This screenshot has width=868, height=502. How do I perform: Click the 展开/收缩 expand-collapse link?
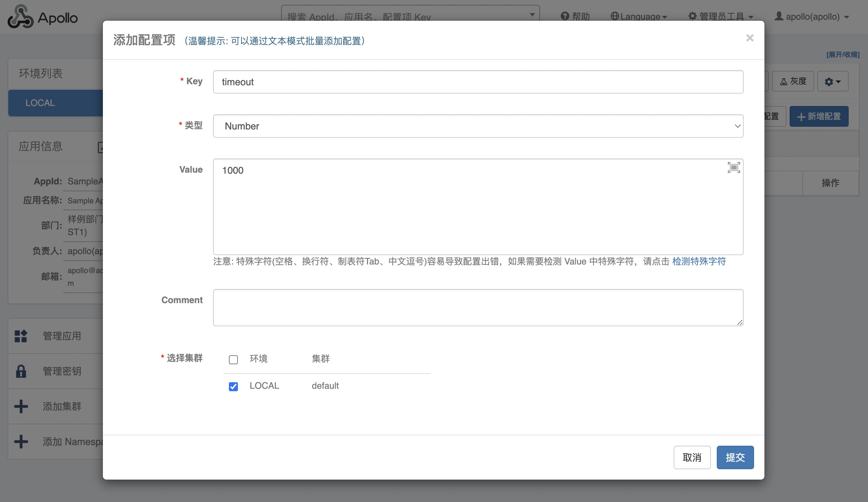[x=843, y=55]
